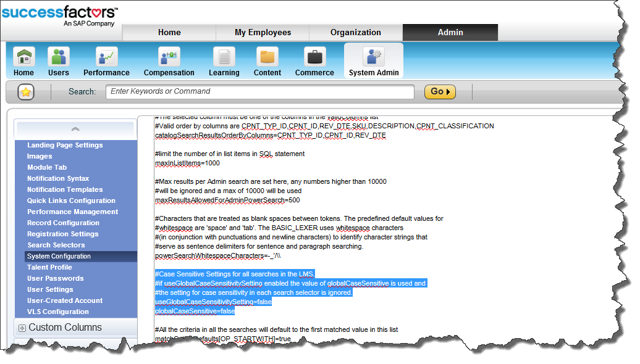Click the Home house icon in toolbar
640x364 pixels.
[24, 57]
